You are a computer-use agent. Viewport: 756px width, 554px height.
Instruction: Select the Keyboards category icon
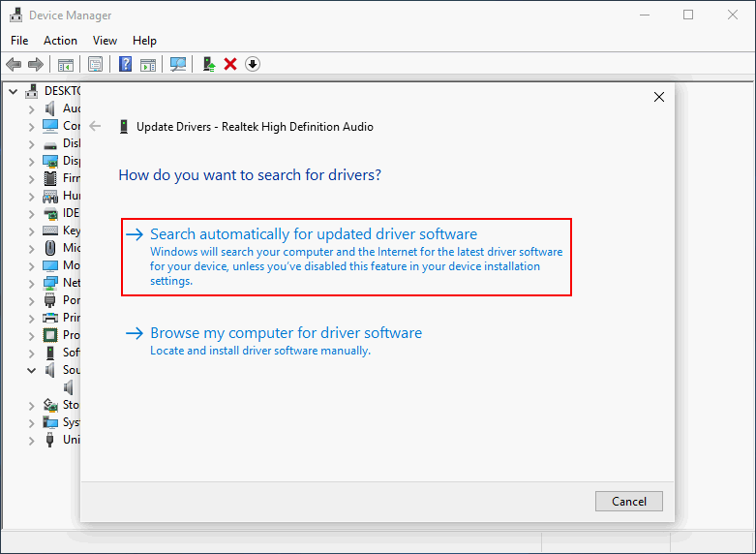pyautogui.click(x=50, y=231)
